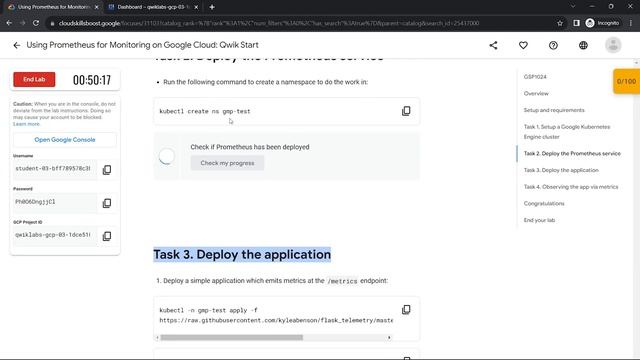
Task: Reload the page
Action: click(x=36, y=23)
